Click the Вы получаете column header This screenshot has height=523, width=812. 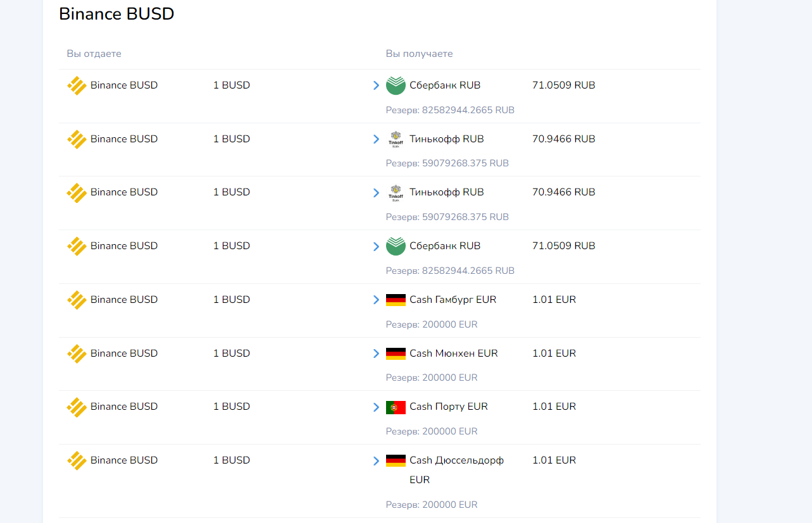click(x=420, y=54)
